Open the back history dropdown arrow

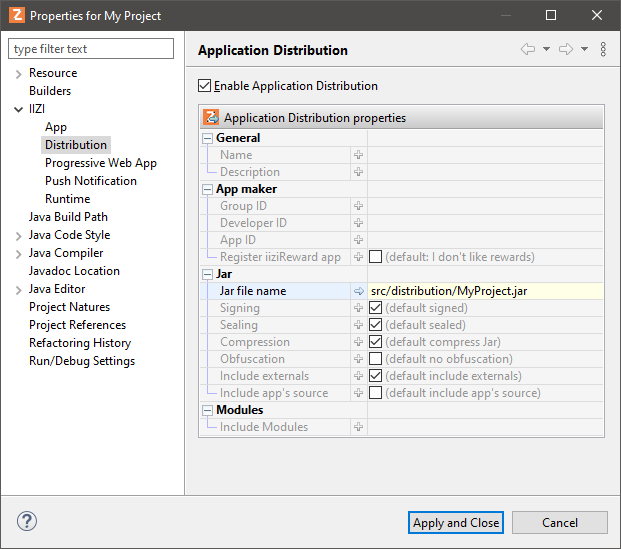click(x=546, y=49)
